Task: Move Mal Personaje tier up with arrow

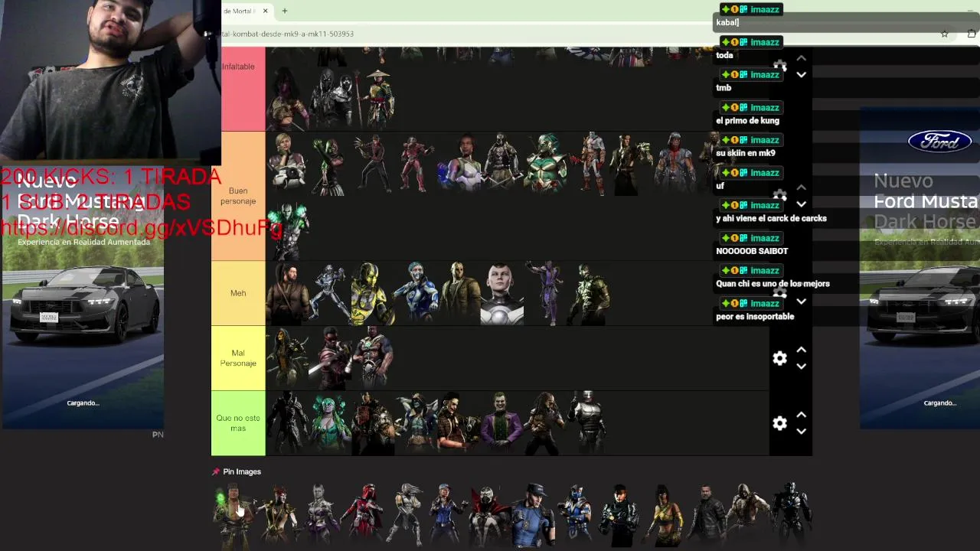Action: [x=801, y=350]
